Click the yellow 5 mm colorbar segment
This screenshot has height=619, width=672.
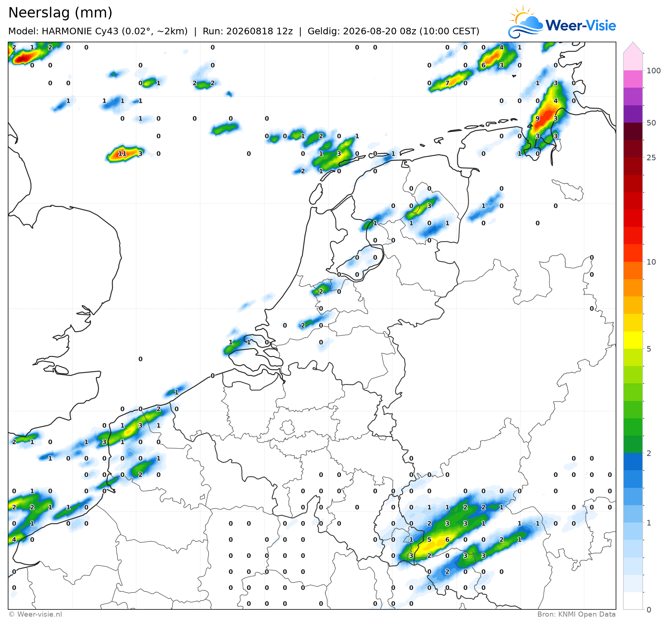click(x=633, y=340)
